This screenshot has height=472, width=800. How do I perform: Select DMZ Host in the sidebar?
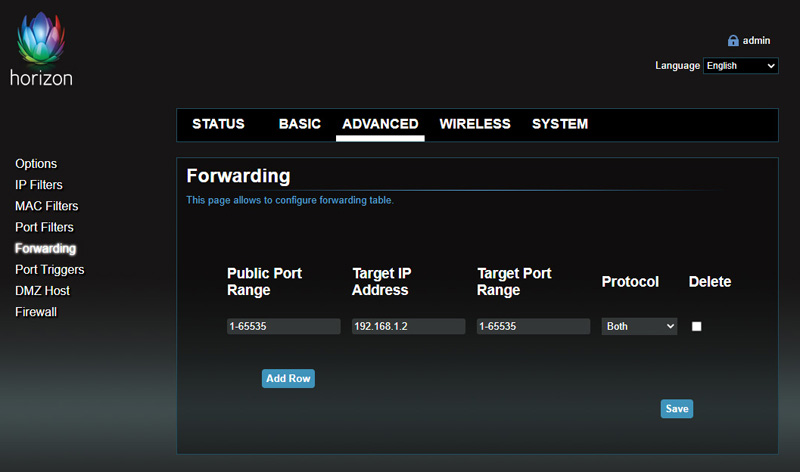tap(42, 291)
